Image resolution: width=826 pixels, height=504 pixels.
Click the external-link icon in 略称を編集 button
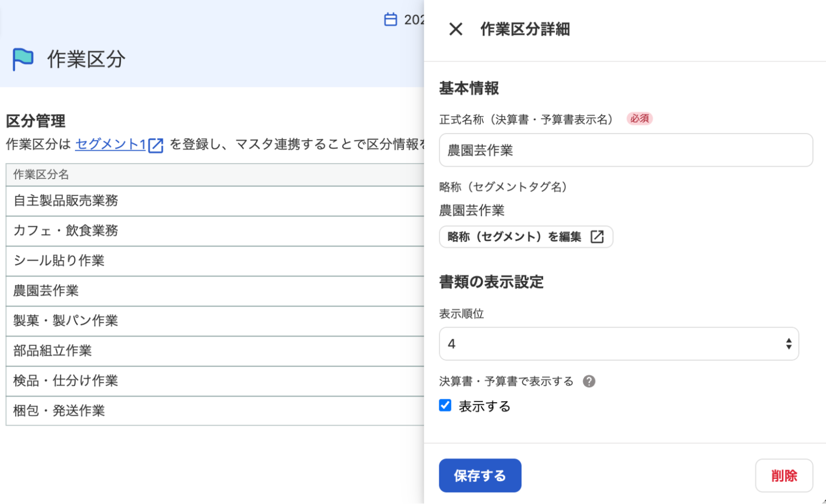click(x=597, y=237)
